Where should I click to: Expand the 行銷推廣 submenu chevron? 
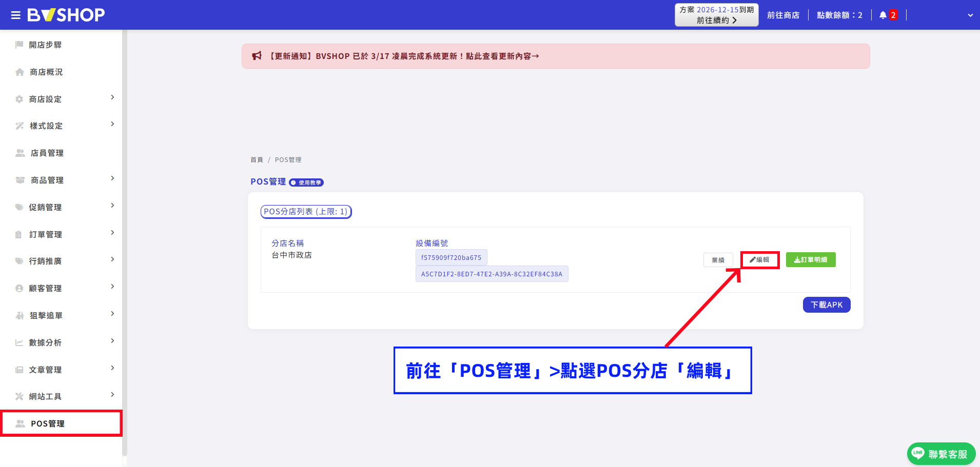pos(112,259)
